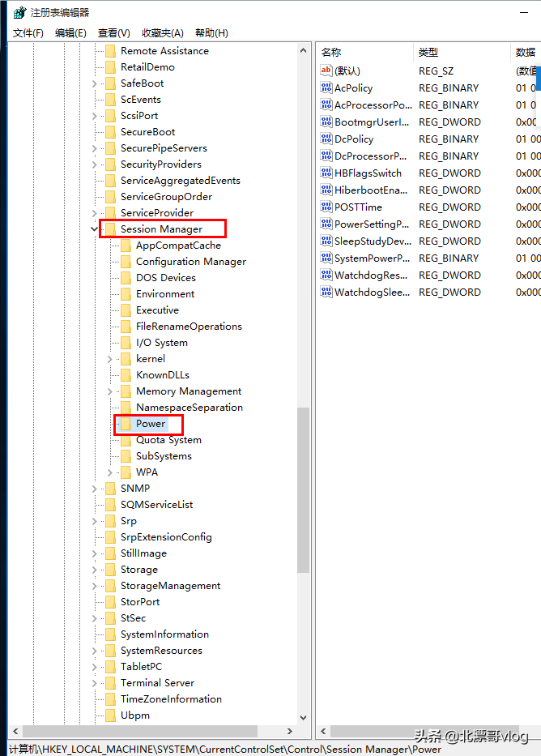Click the AcPolicy binary value icon
541x756 pixels.
pos(326,88)
